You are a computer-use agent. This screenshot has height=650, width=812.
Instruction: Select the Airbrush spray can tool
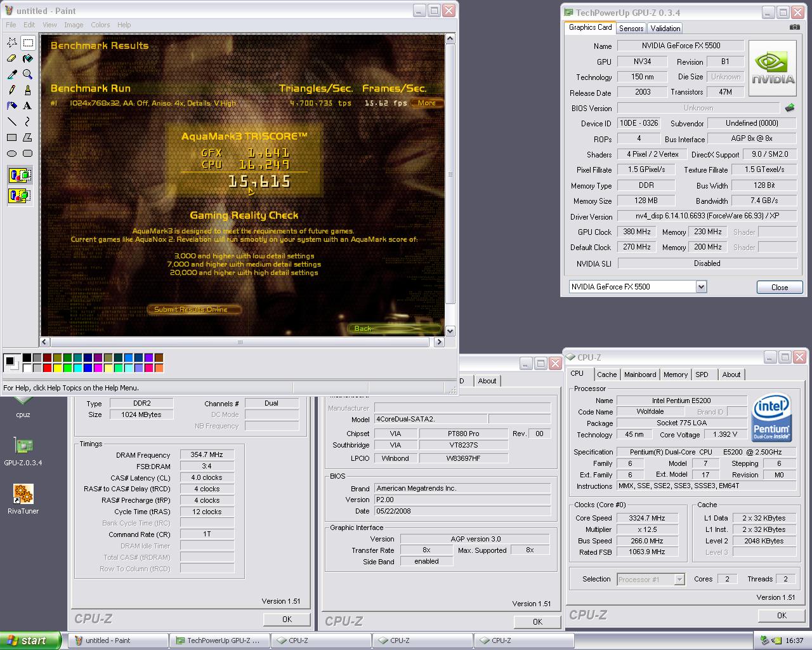[x=12, y=106]
